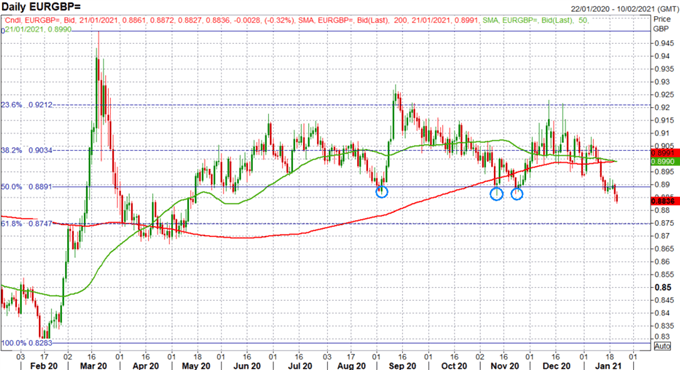Click the date range text at top right
This screenshot has width=680, height=370.
pyautogui.click(x=624, y=9)
